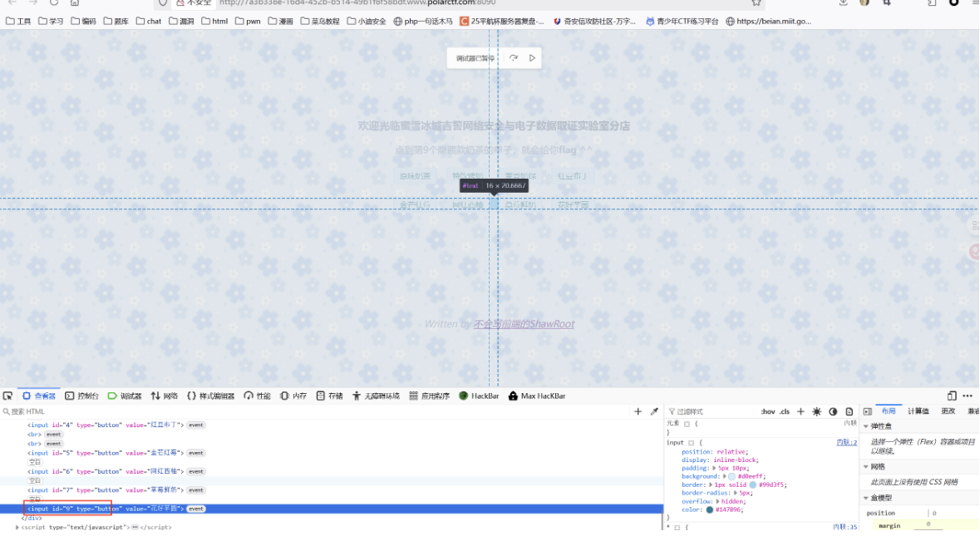Switch to the Network (网络) panel
Viewport: 980px width, 536px height.
(165, 396)
